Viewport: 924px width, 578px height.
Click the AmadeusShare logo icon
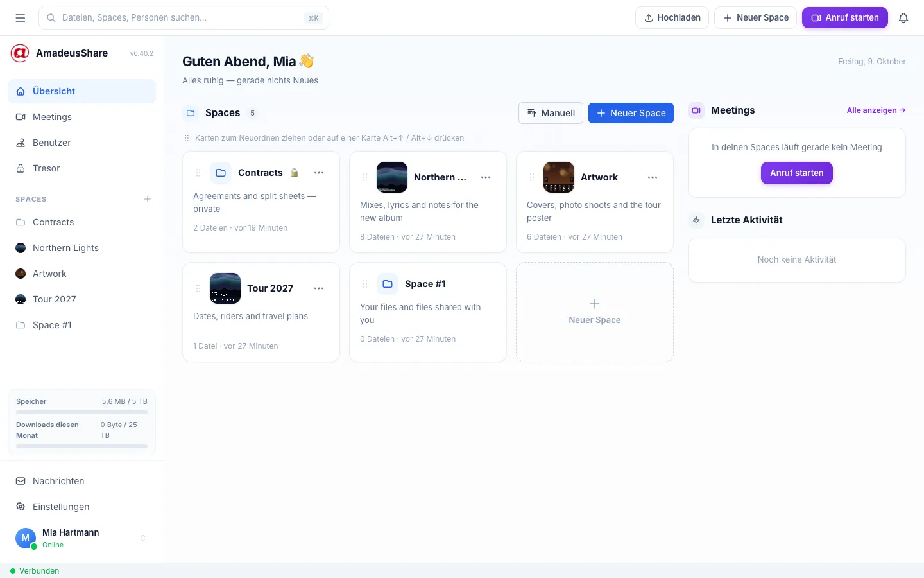pos(20,53)
